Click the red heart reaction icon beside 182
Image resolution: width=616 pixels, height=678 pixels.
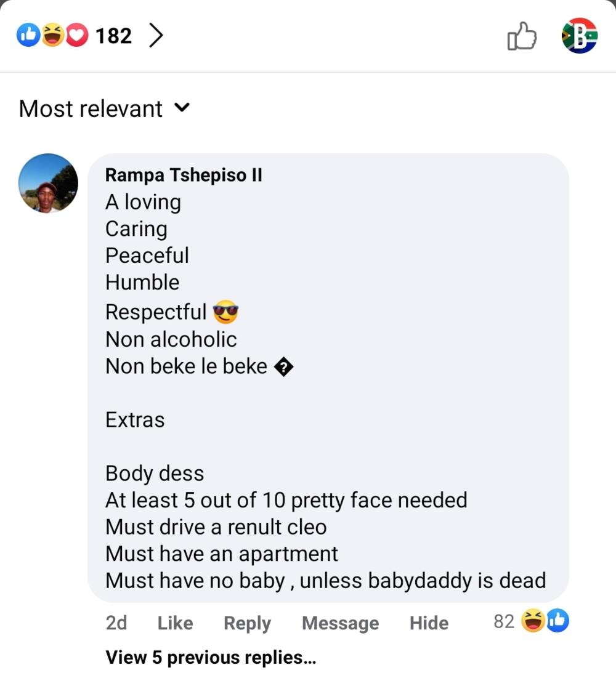(76, 36)
